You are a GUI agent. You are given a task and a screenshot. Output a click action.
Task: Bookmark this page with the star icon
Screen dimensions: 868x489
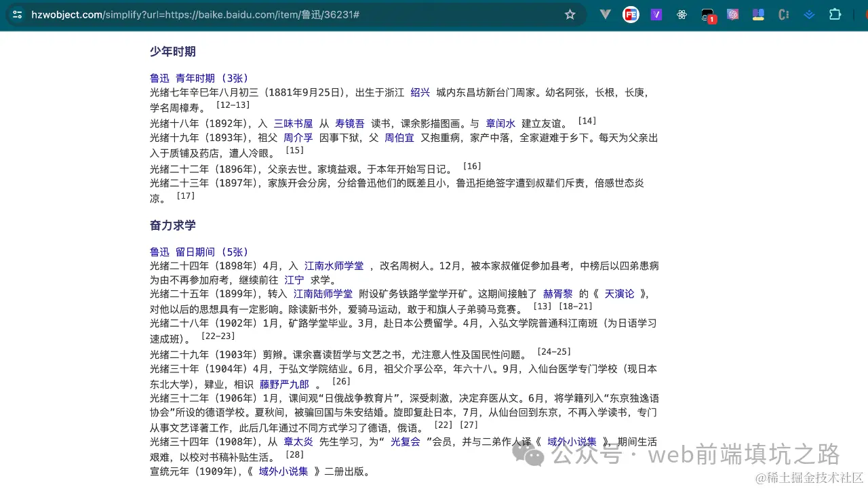click(570, 14)
